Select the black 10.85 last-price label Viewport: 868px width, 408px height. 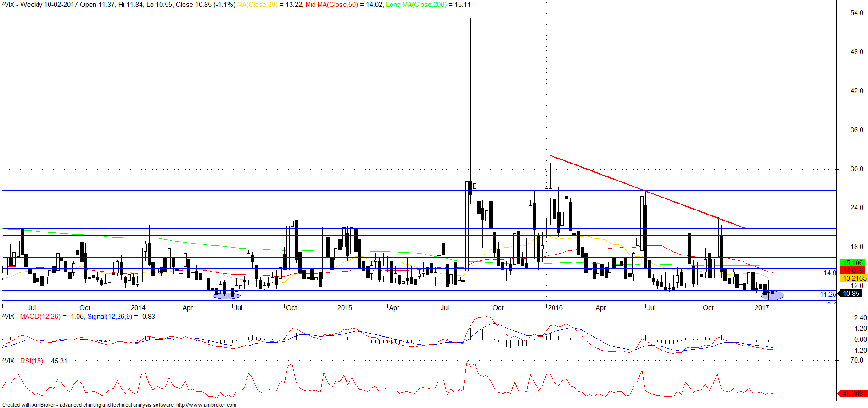pyautogui.click(x=851, y=294)
